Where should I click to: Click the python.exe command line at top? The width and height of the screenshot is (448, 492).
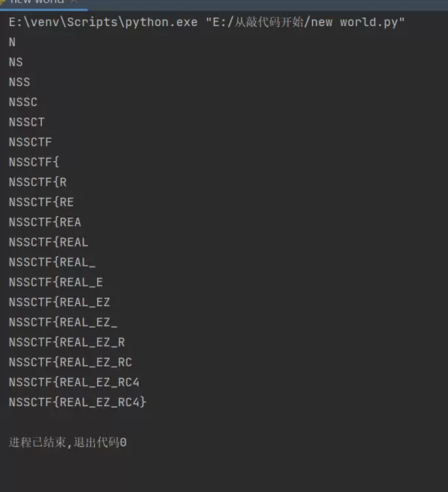[105, 22]
